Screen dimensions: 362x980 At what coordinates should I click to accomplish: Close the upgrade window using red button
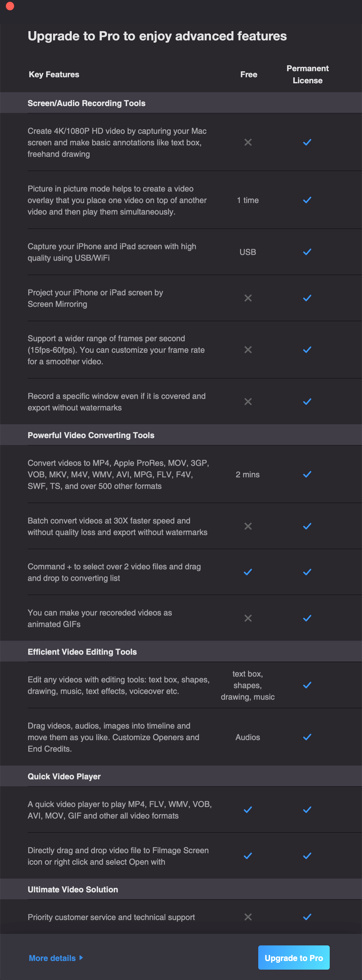[10, 6]
